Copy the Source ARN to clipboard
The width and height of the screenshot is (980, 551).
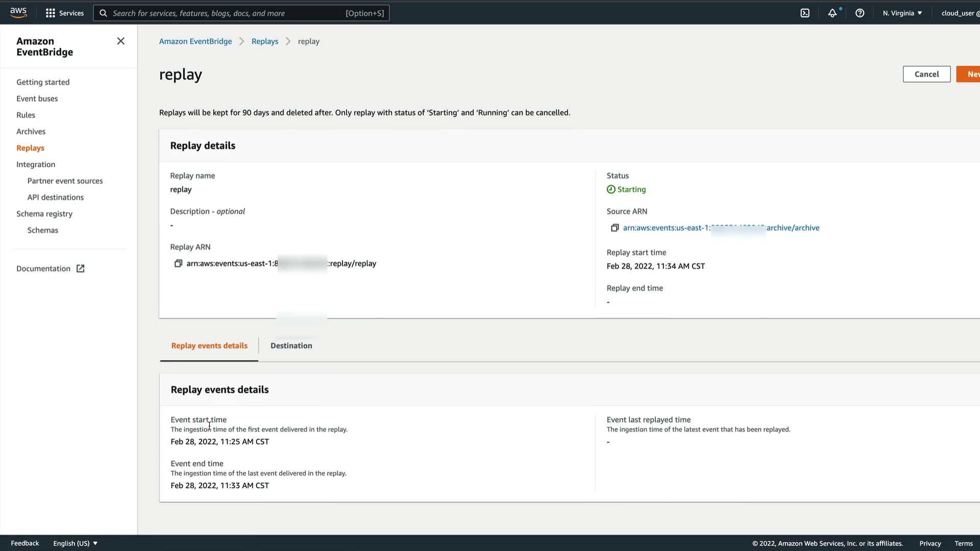click(615, 228)
